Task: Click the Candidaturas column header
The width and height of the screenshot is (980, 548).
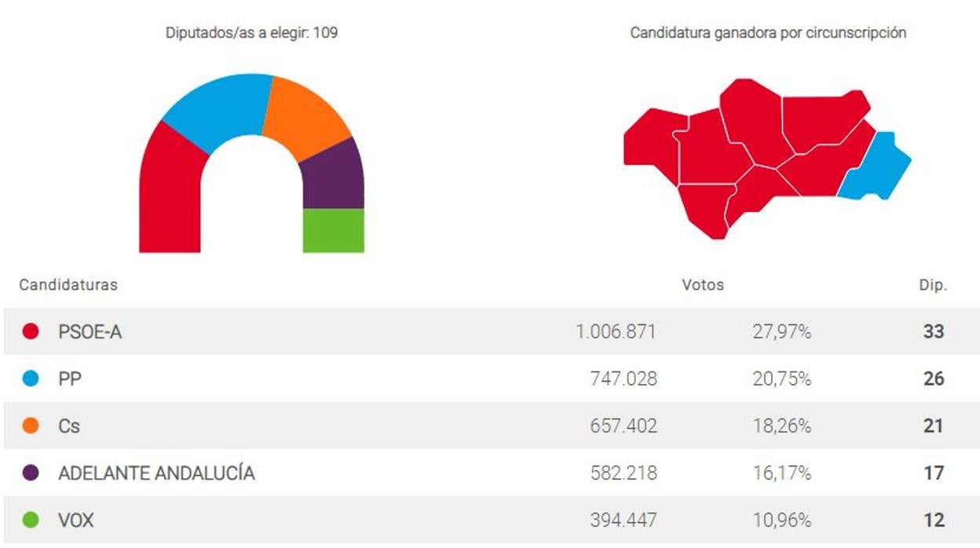Action: [x=68, y=285]
